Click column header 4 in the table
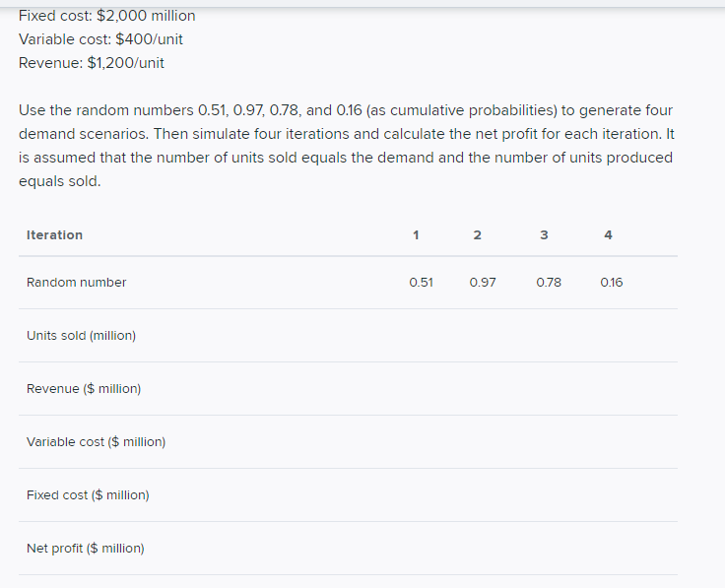This screenshot has width=725, height=588. point(608,235)
